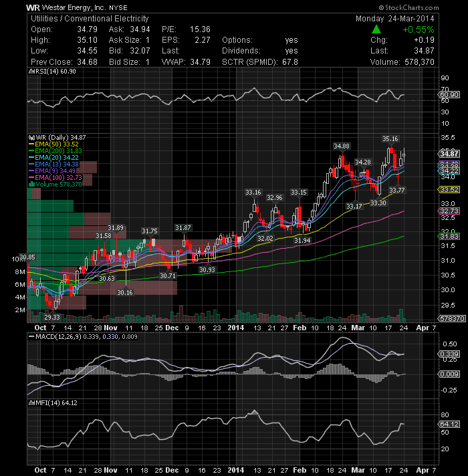Click the High value 35.10
Screen dimensions: 468x476
pyautogui.click(x=87, y=40)
